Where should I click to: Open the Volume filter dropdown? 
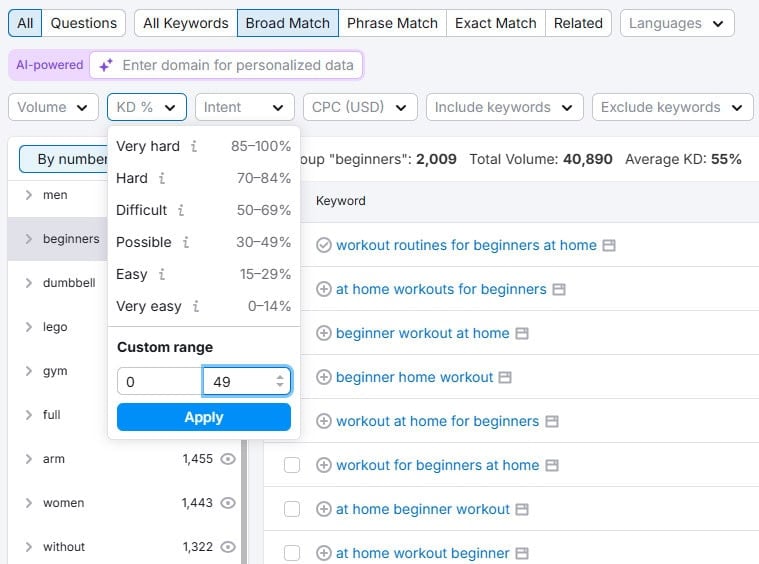(53, 107)
